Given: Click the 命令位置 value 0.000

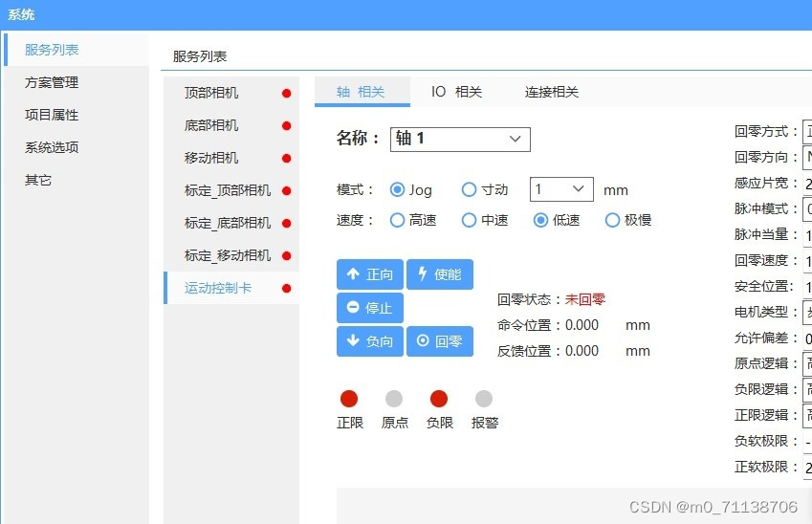Looking at the screenshot, I should click(582, 325).
